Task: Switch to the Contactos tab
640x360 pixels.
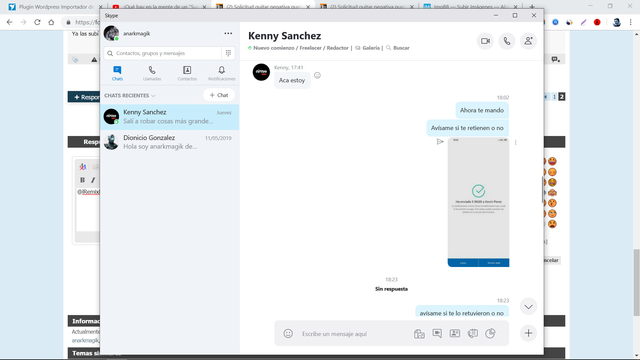Action: (x=187, y=73)
